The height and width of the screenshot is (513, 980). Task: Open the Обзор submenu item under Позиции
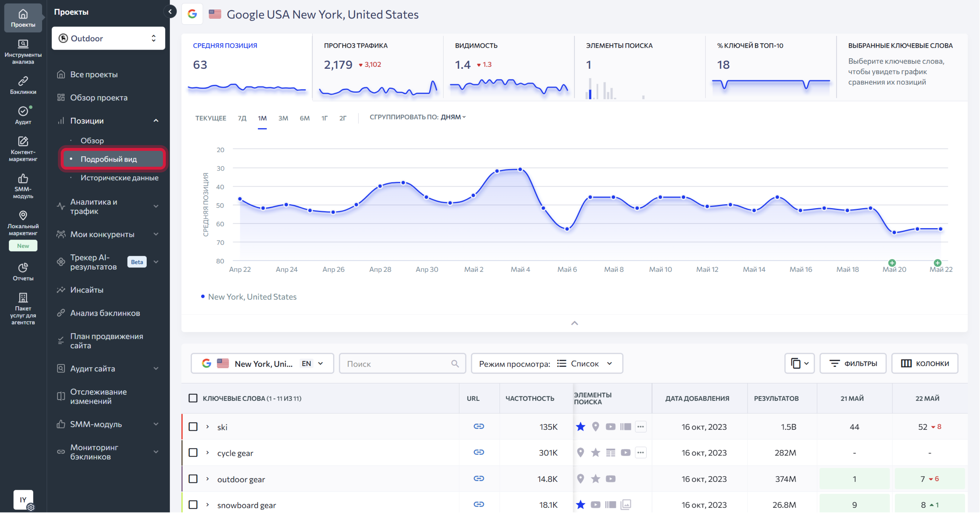click(x=92, y=140)
